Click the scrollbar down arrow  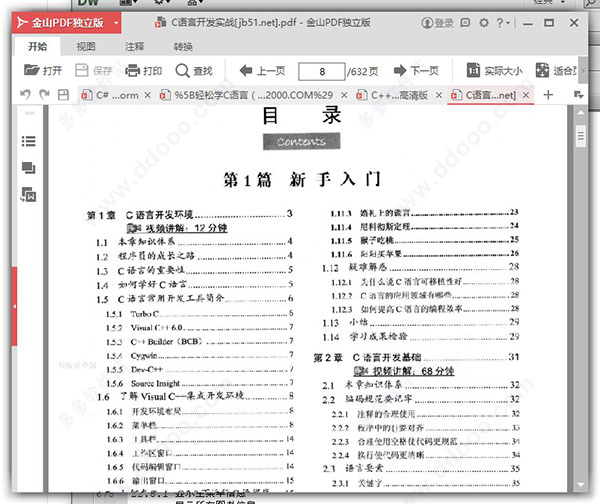click(581, 484)
